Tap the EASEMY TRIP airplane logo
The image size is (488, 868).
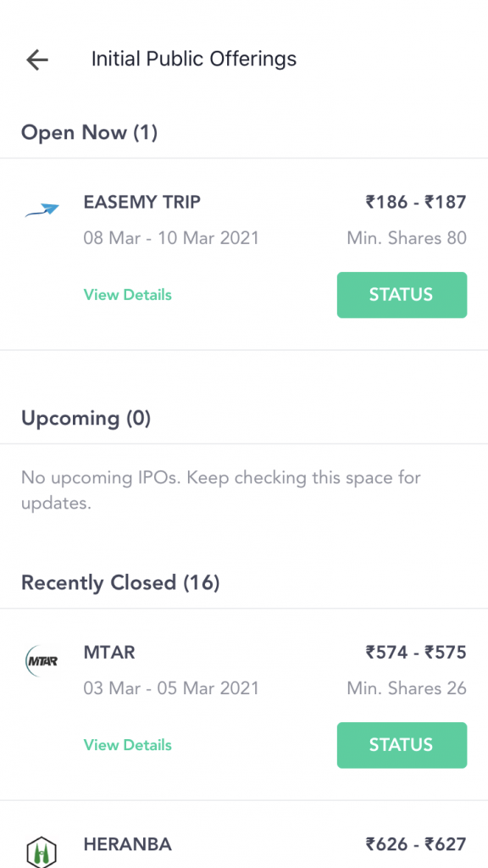pyautogui.click(x=42, y=210)
